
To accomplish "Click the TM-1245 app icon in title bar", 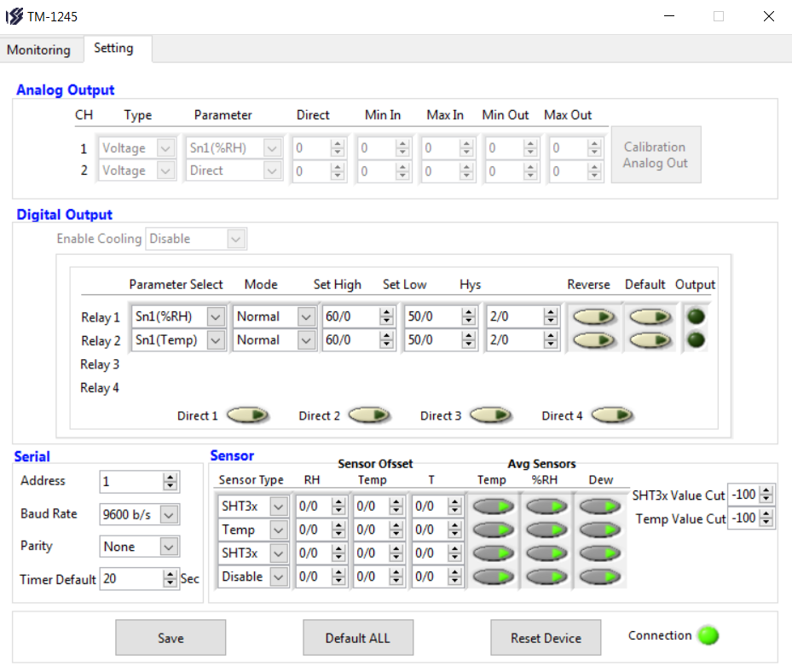I will pyautogui.click(x=14, y=16).
